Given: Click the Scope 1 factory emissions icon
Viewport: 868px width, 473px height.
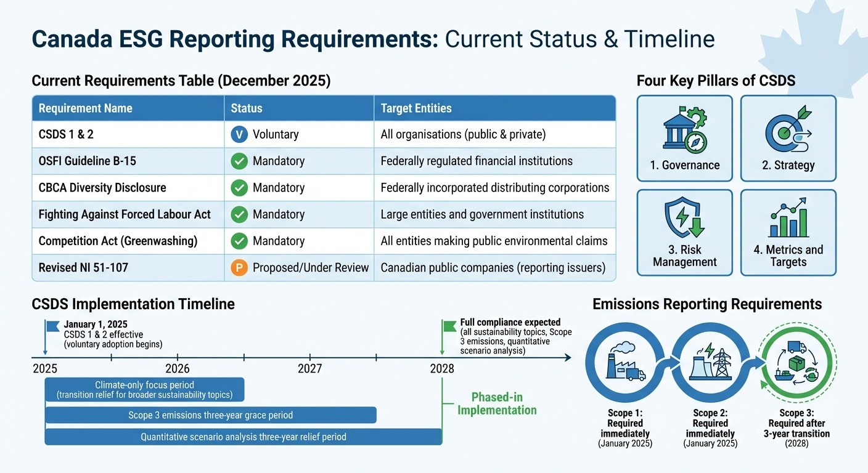Looking at the screenshot, I should point(624,363).
